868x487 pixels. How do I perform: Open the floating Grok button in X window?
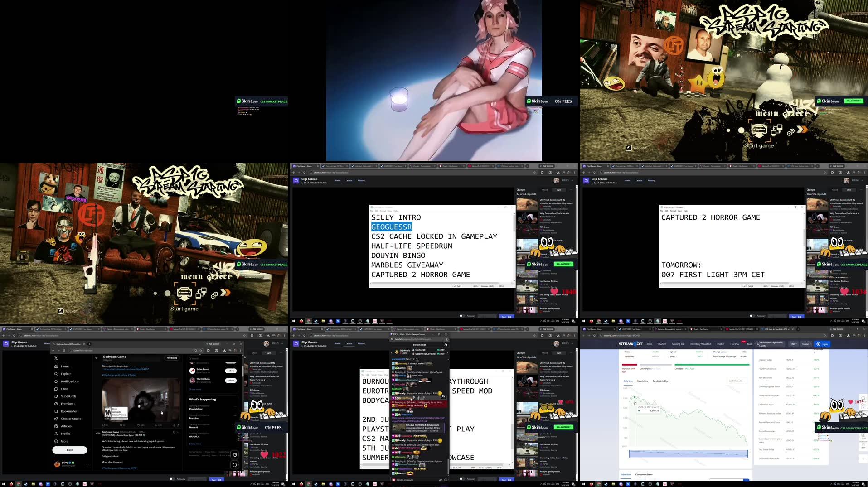point(234,455)
